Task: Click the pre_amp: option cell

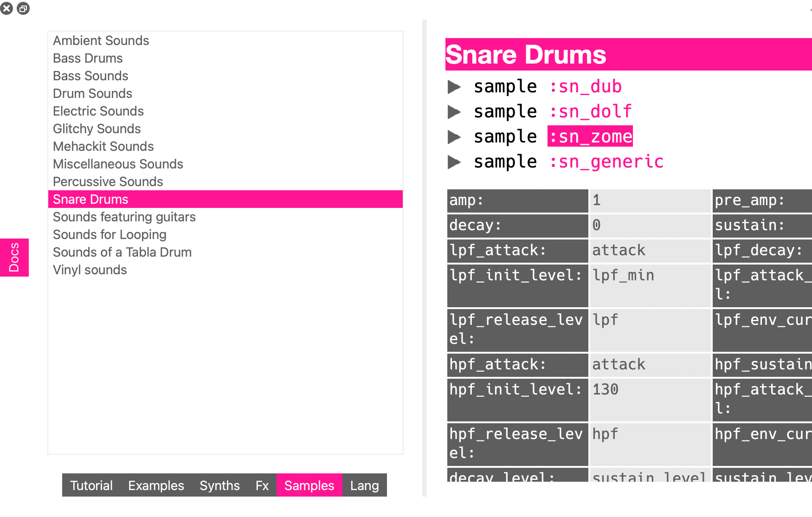Action: tap(762, 200)
